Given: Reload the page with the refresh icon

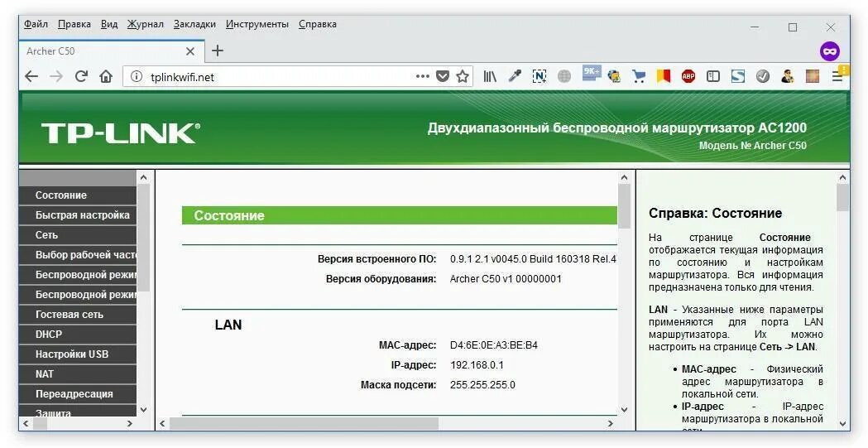Looking at the screenshot, I should point(81,76).
